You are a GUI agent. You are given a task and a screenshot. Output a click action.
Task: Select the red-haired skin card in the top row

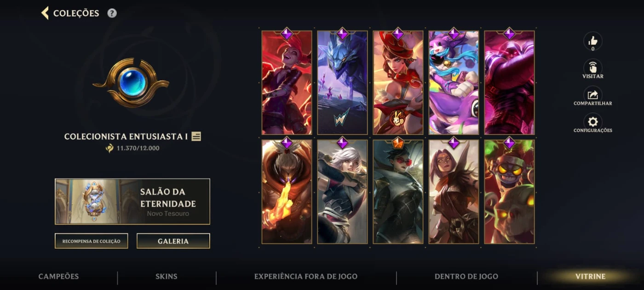(x=287, y=82)
